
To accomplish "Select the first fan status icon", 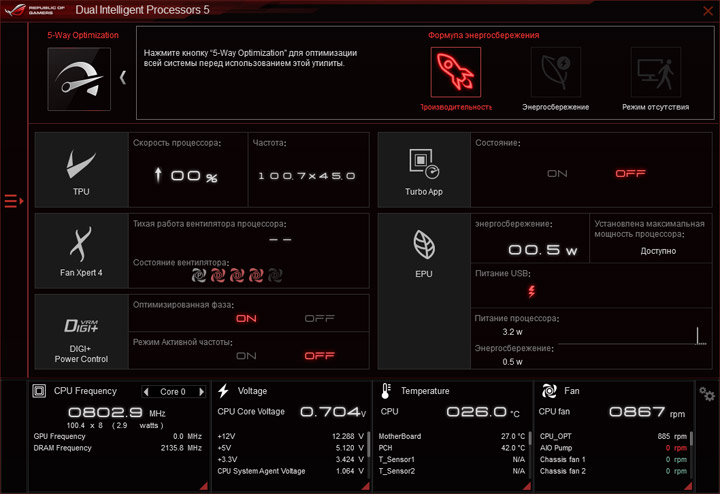I will [x=198, y=275].
